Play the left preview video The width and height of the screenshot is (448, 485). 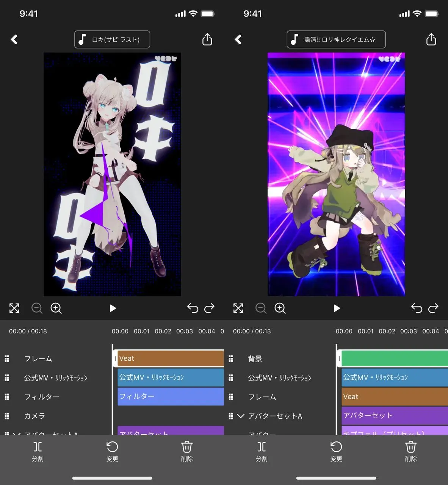pyautogui.click(x=112, y=308)
